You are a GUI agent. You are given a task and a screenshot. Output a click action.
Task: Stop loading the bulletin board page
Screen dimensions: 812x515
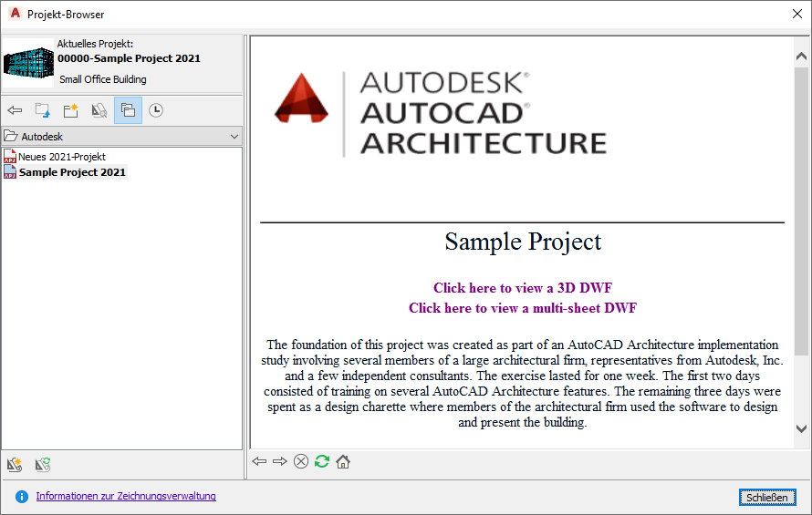[301, 461]
